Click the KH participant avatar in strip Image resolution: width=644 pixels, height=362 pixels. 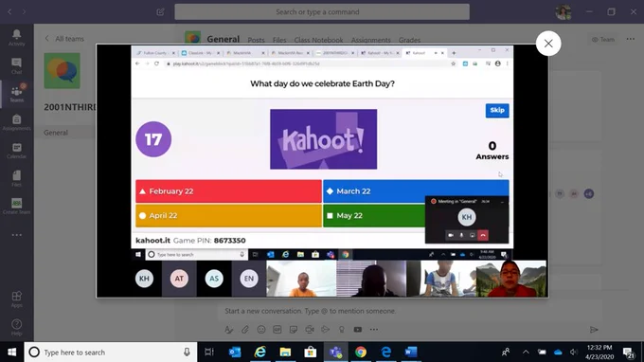(x=144, y=279)
